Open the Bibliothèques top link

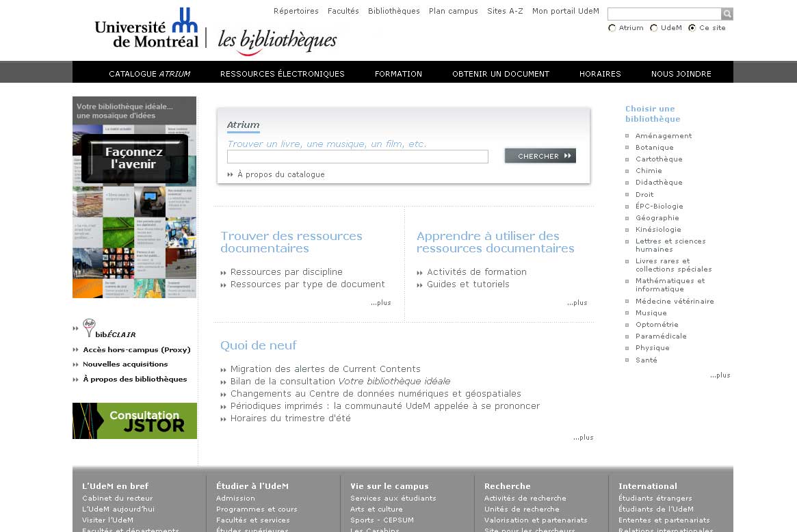[x=394, y=11]
